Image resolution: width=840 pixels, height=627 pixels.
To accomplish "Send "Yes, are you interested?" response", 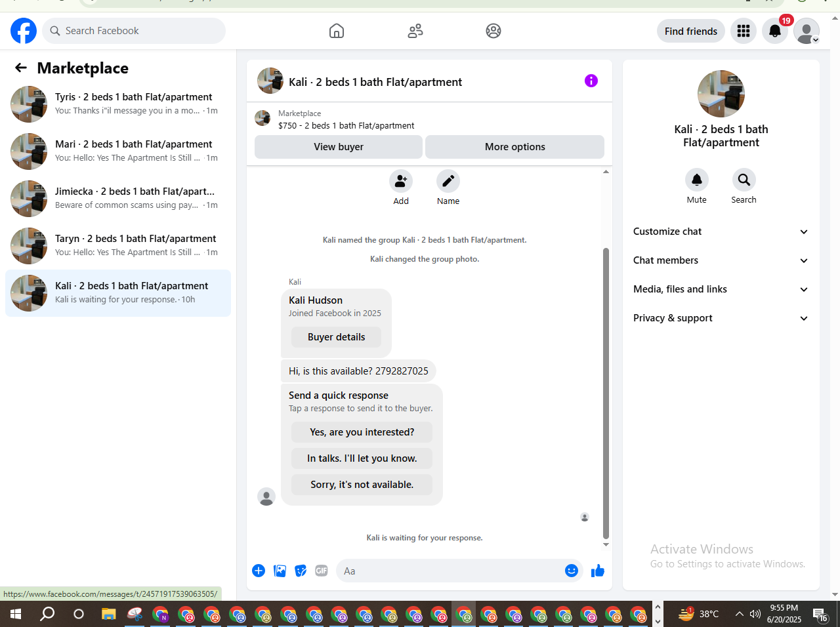I will (362, 432).
